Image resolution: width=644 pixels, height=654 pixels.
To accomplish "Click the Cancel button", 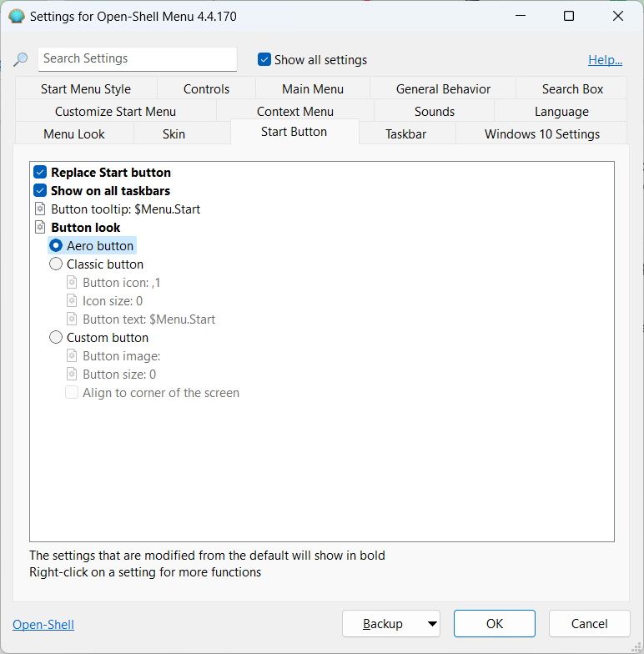I will click(x=589, y=624).
